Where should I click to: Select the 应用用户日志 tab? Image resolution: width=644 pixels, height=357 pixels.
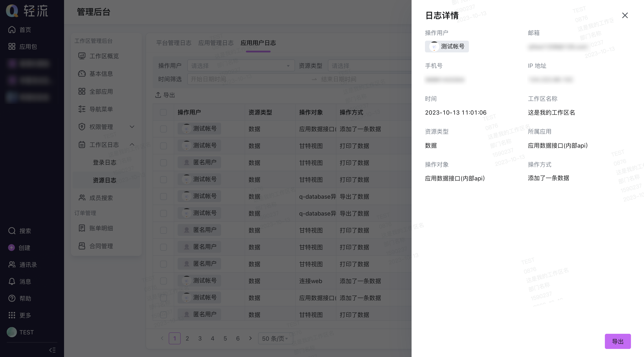click(x=258, y=43)
